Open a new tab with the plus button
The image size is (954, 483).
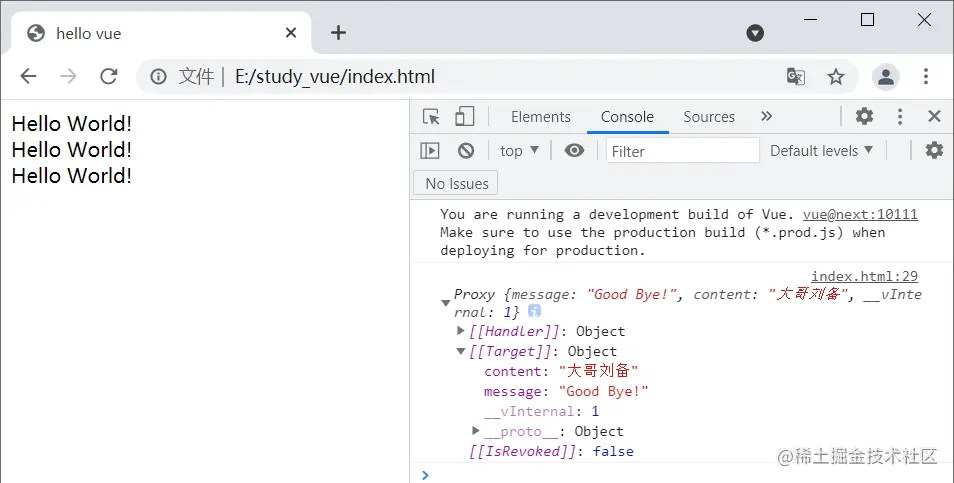coord(338,32)
